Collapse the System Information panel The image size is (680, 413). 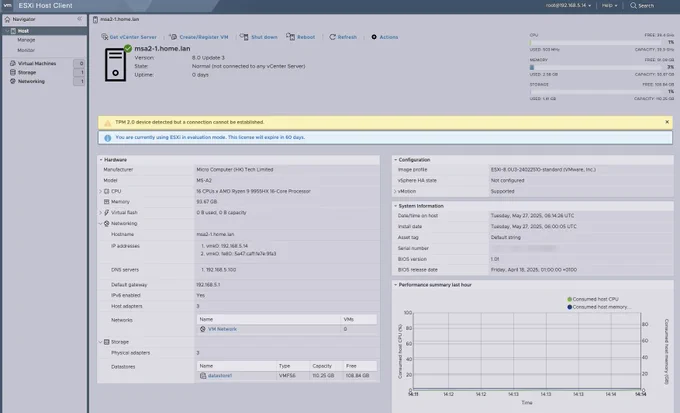(396, 206)
